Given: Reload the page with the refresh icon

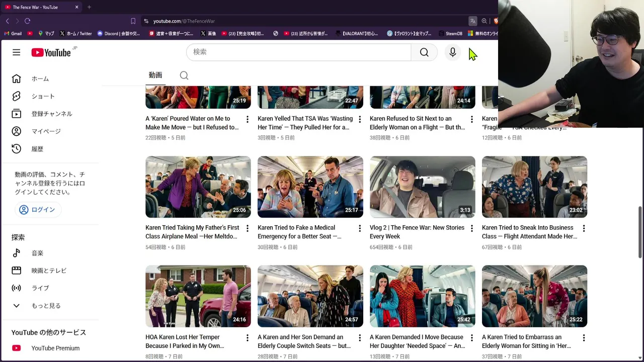Looking at the screenshot, I should [28, 21].
